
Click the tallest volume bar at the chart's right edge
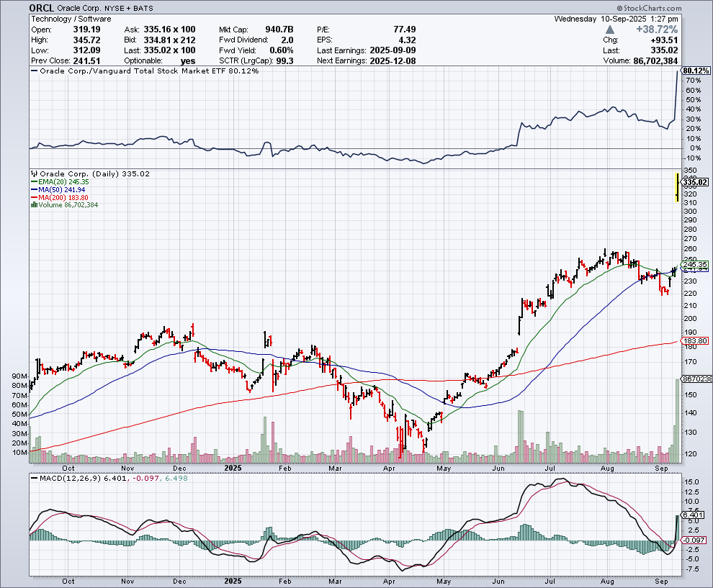(678, 421)
